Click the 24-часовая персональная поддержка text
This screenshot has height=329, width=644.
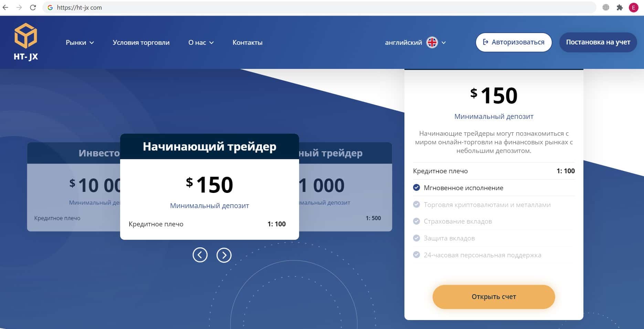tap(482, 255)
